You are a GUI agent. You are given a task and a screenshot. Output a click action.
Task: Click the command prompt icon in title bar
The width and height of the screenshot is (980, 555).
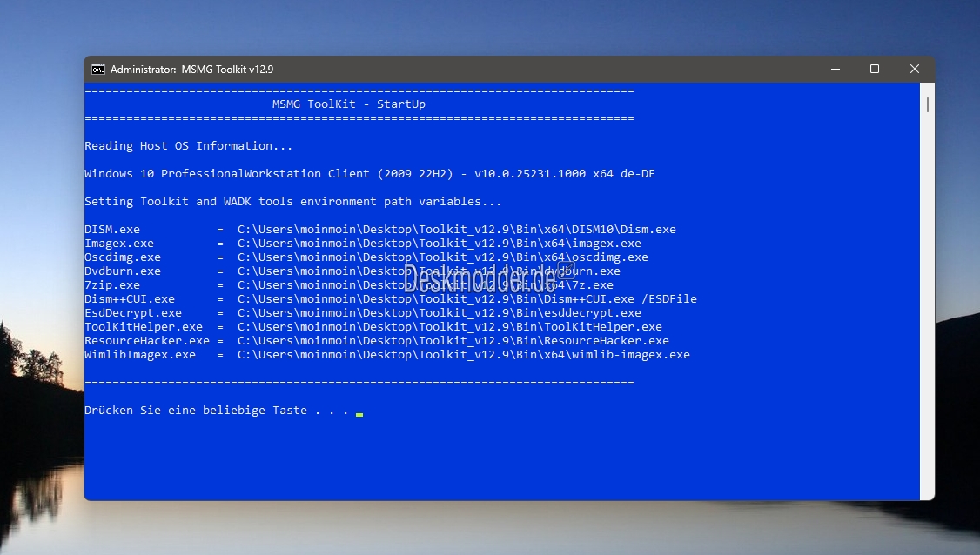coord(98,70)
